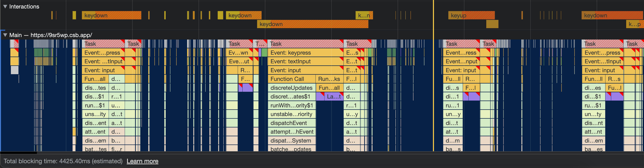Click the dispatchEvent entry
Image resolution: width=644 pixels, height=168 pixels.
coord(291,123)
